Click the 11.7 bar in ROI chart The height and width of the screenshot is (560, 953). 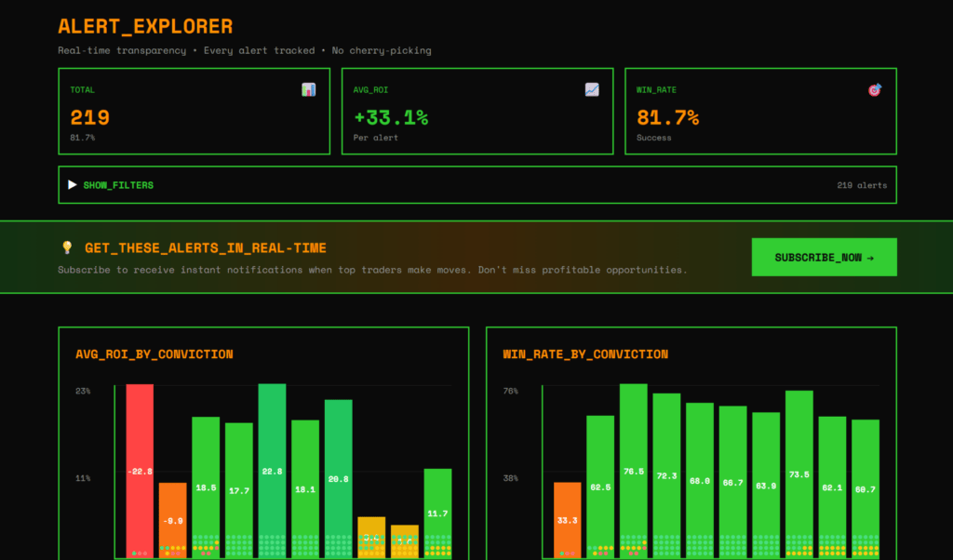(437, 512)
